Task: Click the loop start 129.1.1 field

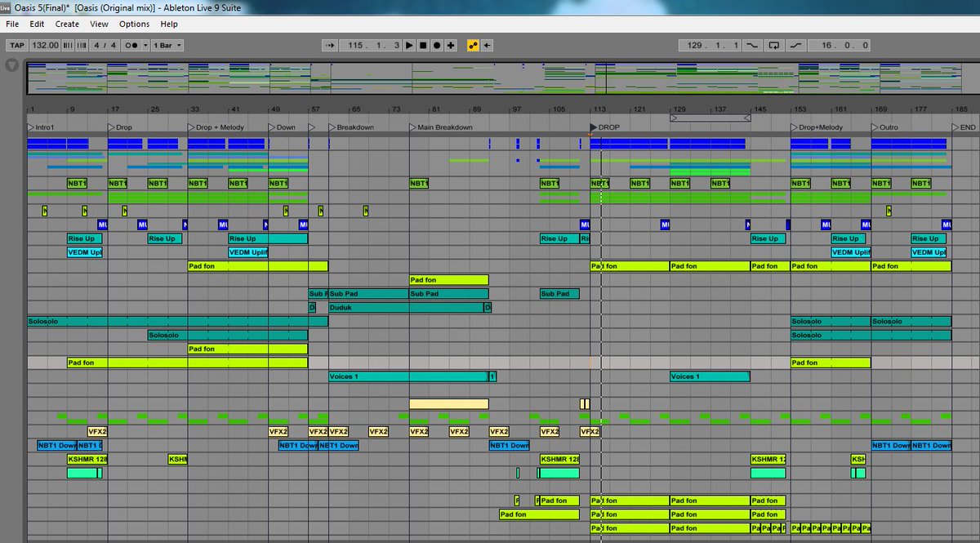Action: pos(710,46)
